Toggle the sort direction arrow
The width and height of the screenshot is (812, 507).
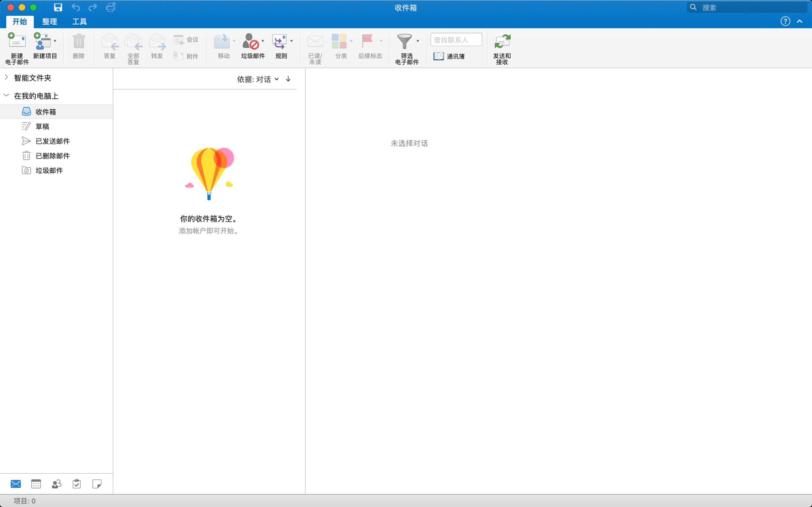288,79
